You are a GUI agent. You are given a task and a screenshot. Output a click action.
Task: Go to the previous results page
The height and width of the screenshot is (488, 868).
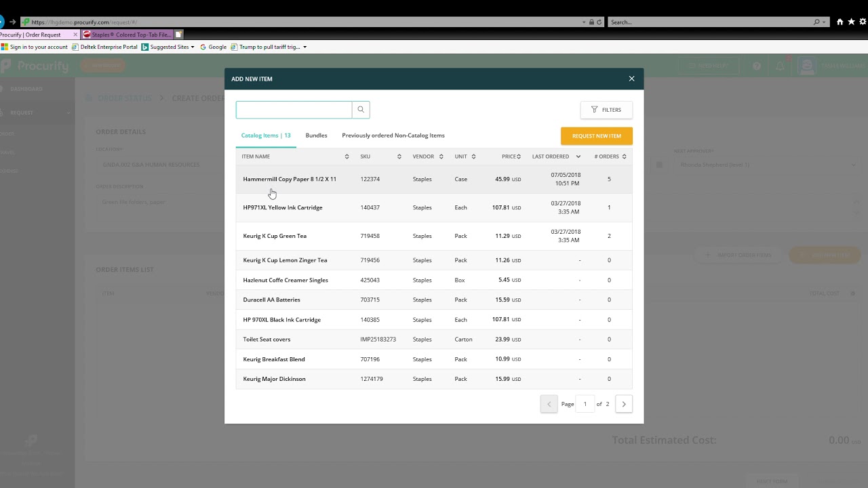549,404
